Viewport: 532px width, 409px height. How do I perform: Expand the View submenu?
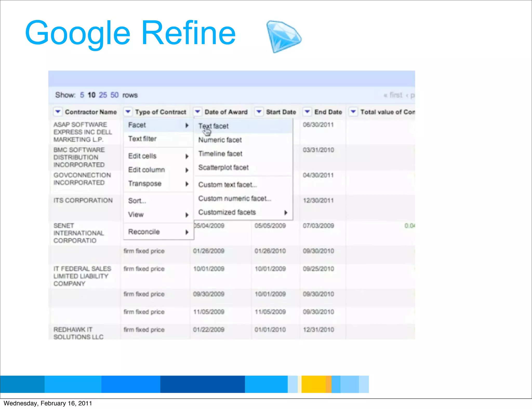(x=158, y=214)
